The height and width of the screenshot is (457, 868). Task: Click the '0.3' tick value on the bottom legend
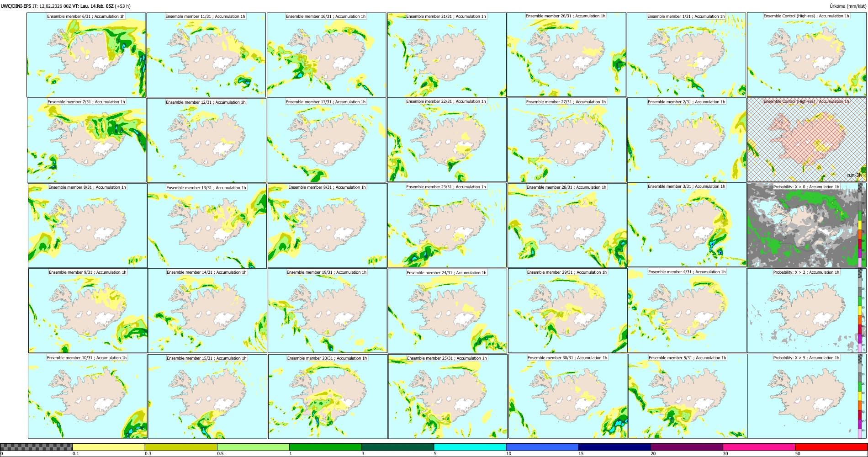pyautogui.click(x=148, y=454)
